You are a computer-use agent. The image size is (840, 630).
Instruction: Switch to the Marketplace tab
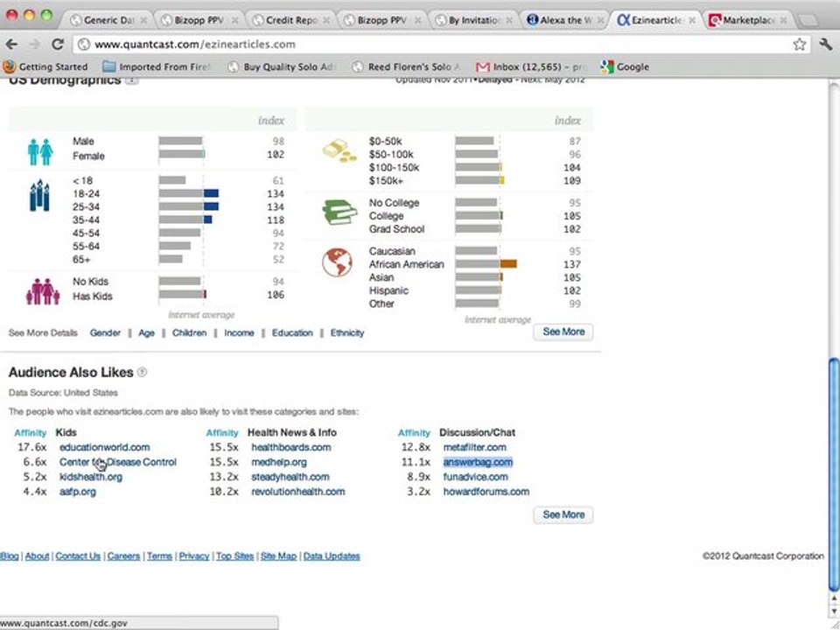748,20
